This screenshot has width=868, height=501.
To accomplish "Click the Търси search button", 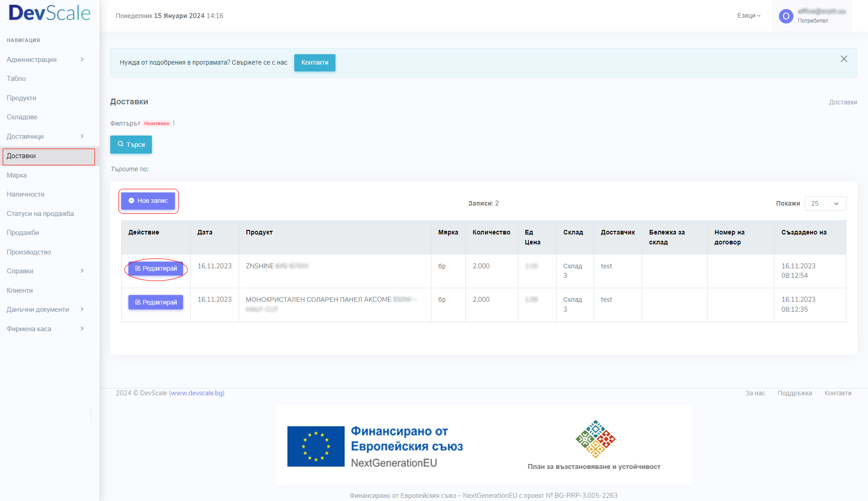I will 131,145.
